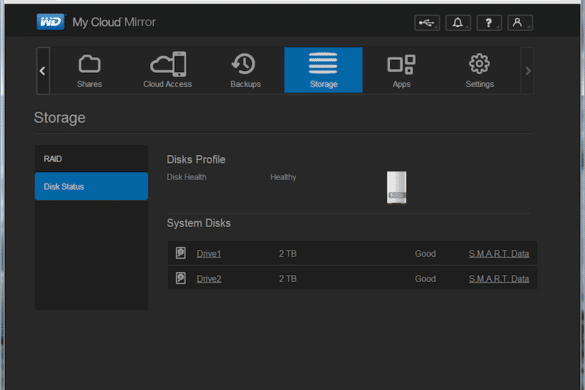Click the Healthy disk health value
This screenshot has height=390, width=585.
[283, 177]
